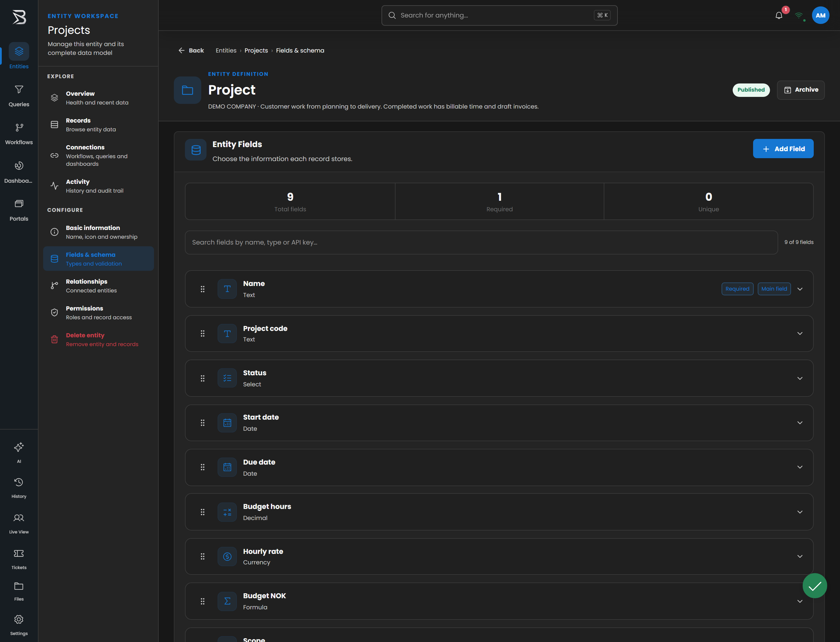The image size is (840, 642).
Task: Open the notifications bell
Action: coord(778,15)
